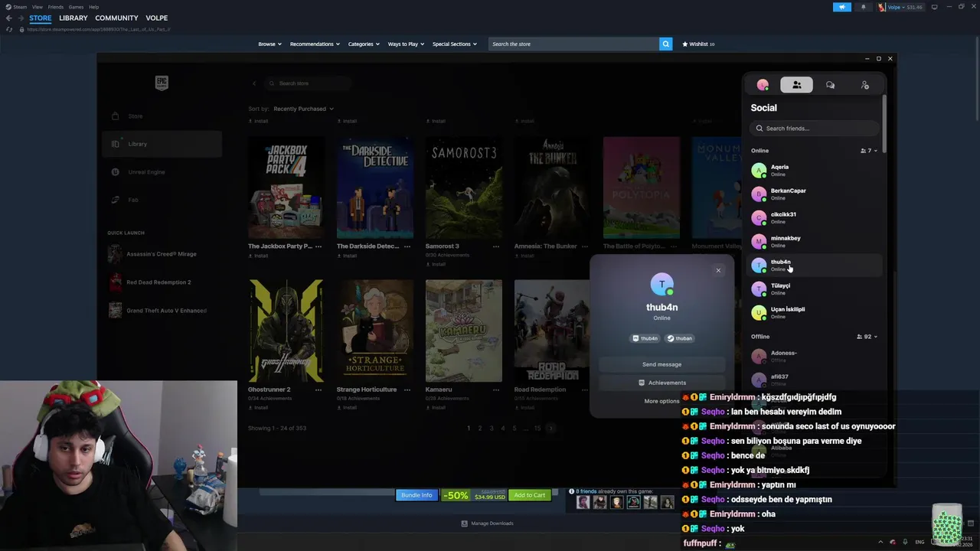Screen dimensions: 980x551
Task: Click thub4n's Epic account badge
Action: (645, 338)
